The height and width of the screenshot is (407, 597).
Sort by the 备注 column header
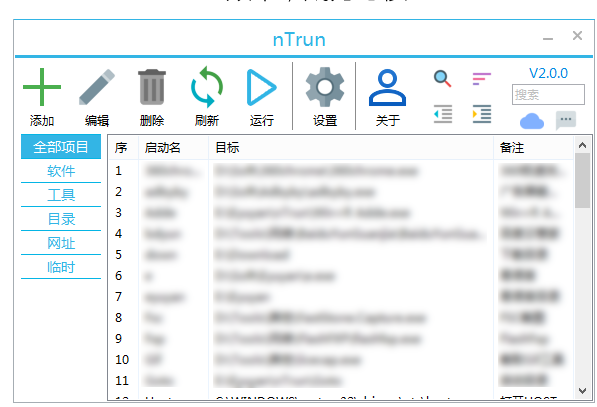click(x=533, y=147)
